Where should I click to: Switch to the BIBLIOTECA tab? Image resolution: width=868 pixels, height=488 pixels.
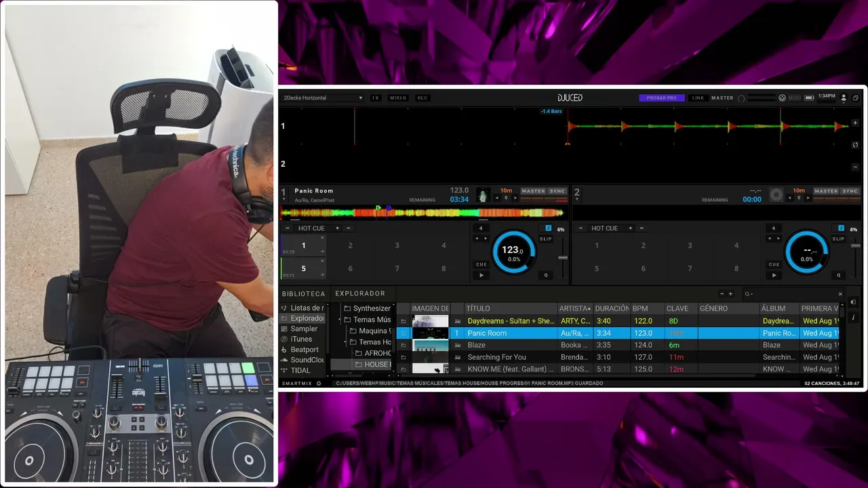[x=304, y=293]
